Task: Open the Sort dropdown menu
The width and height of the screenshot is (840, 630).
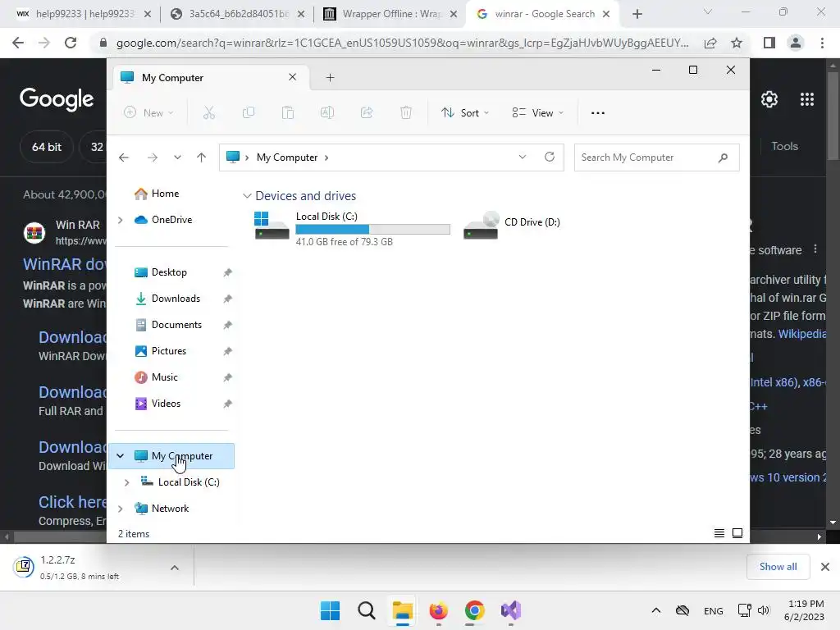Action: coord(465,112)
